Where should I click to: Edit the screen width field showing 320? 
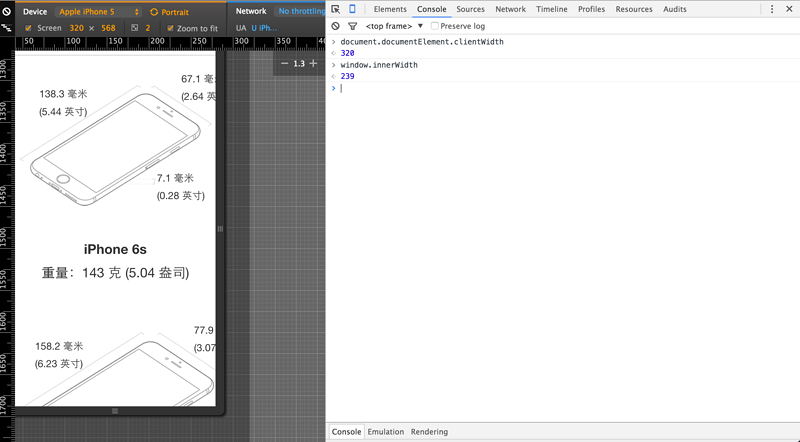click(77, 28)
